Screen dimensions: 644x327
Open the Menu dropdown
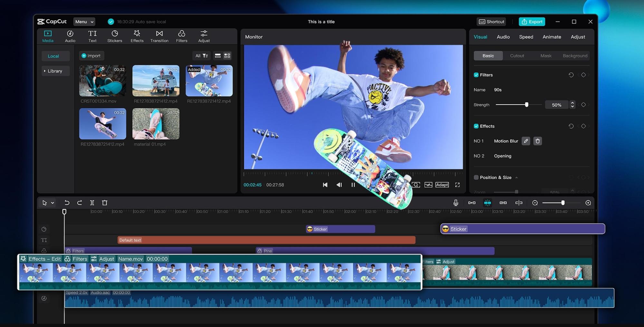[84, 22]
